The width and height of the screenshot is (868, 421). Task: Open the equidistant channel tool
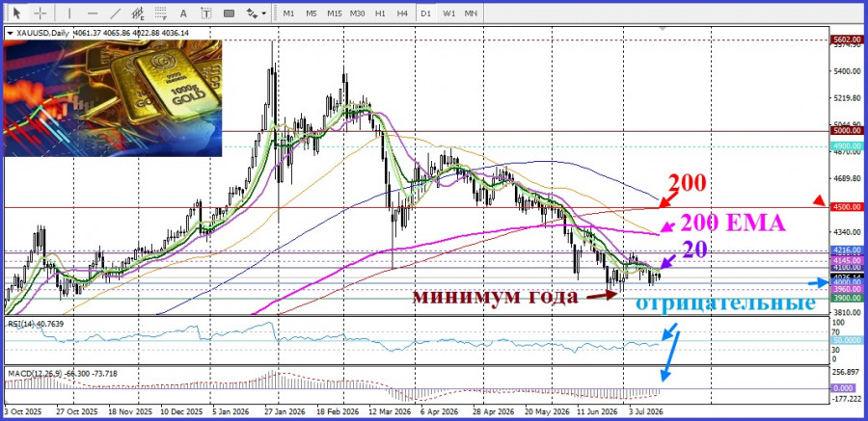point(138,13)
